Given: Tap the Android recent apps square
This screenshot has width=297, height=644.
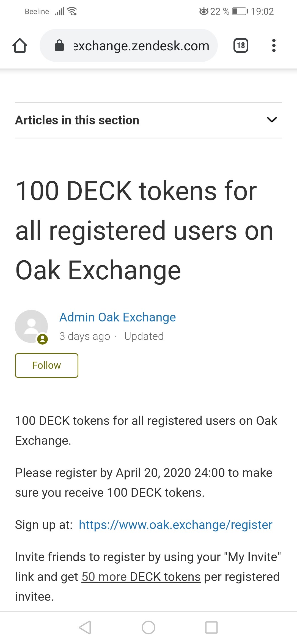Looking at the screenshot, I should [x=211, y=627].
